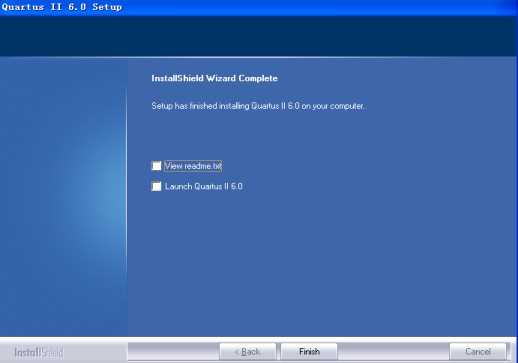
Task: Click the Cancel button
Action: point(478,352)
